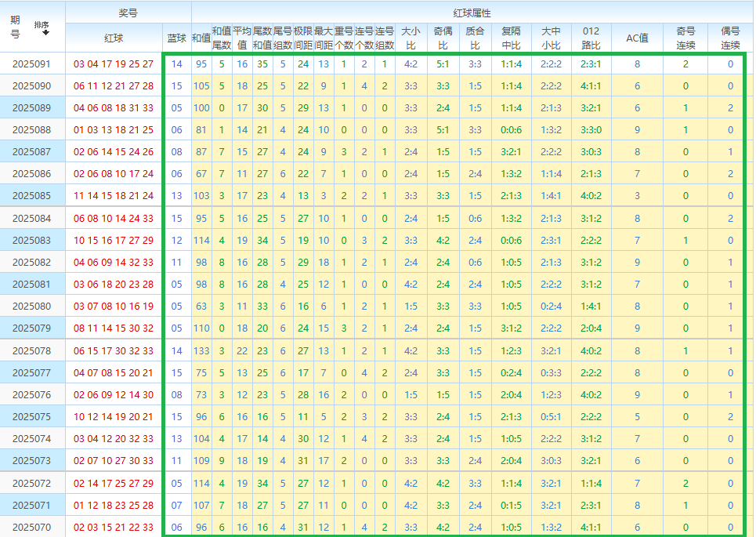Click red balls 08 11 14 15 30 32

point(114,328)
